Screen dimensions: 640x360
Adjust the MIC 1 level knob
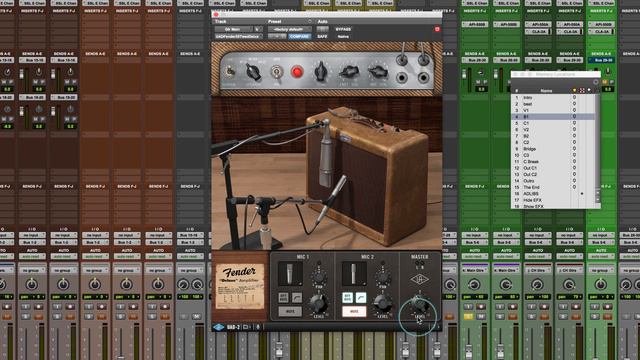click(318, 304)
